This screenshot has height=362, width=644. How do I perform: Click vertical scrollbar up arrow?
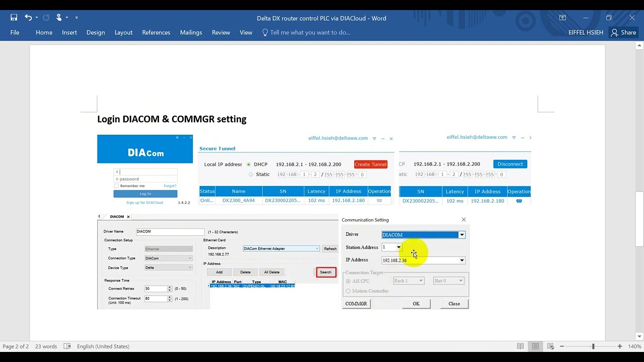[x=639, y=46]
